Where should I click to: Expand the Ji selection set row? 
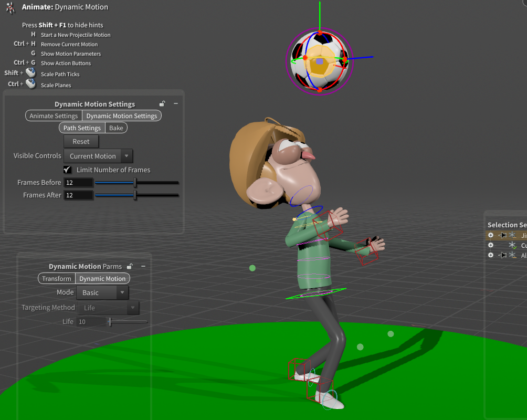tap(491, 235)
